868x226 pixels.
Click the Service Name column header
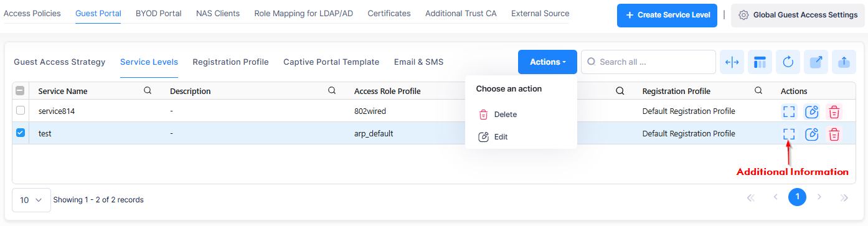coord(63,91)
